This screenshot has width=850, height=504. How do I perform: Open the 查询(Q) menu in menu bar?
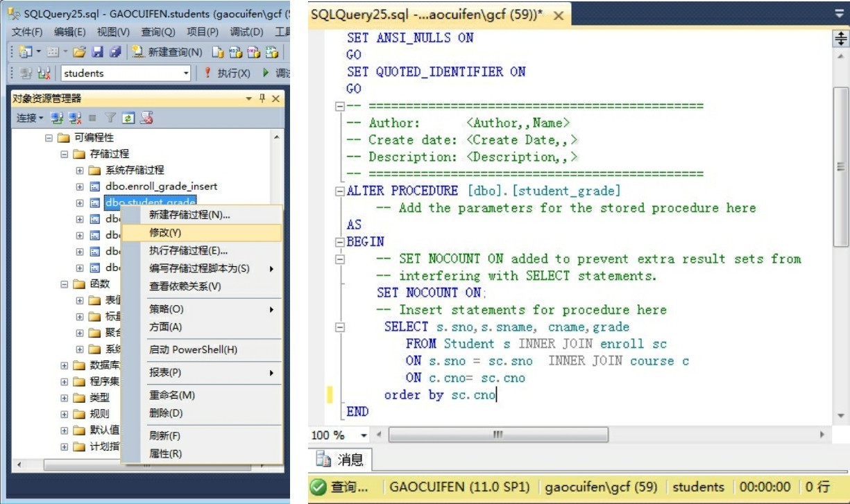[158, 32]
